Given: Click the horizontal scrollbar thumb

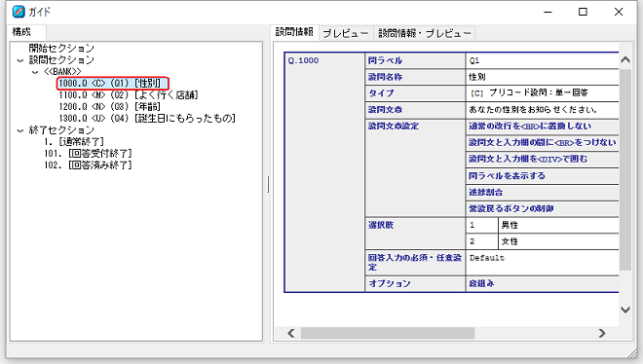Looking at the screenshot, I should (x=388, y=333).
